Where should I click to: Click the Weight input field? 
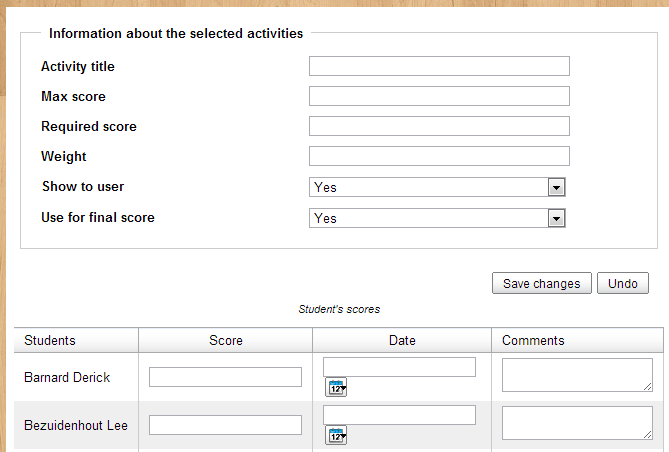pyautogui.click(x=439, y=156)
